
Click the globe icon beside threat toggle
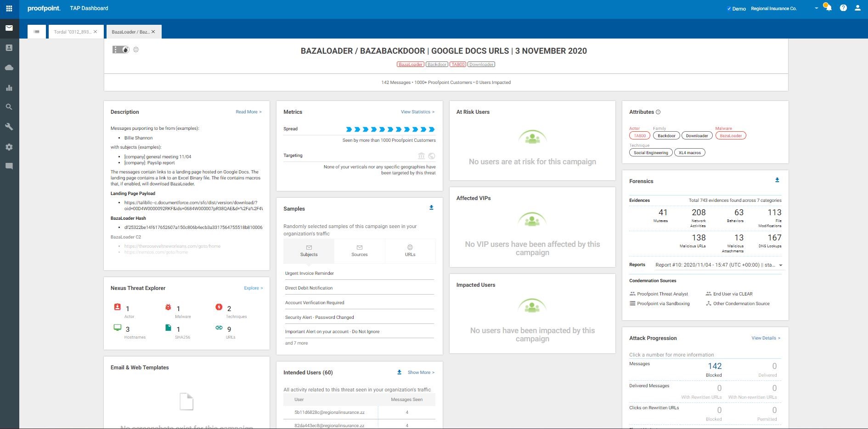pos(136,50)
